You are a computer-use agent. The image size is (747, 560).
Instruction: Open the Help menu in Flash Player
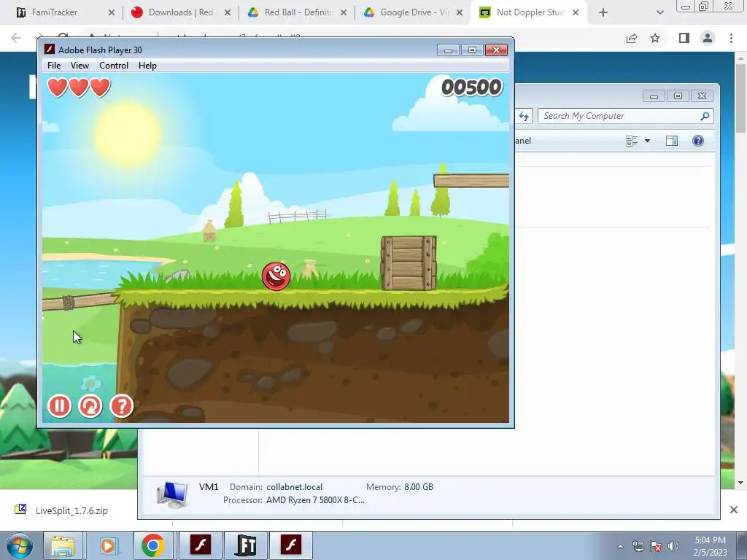point(147,66)
